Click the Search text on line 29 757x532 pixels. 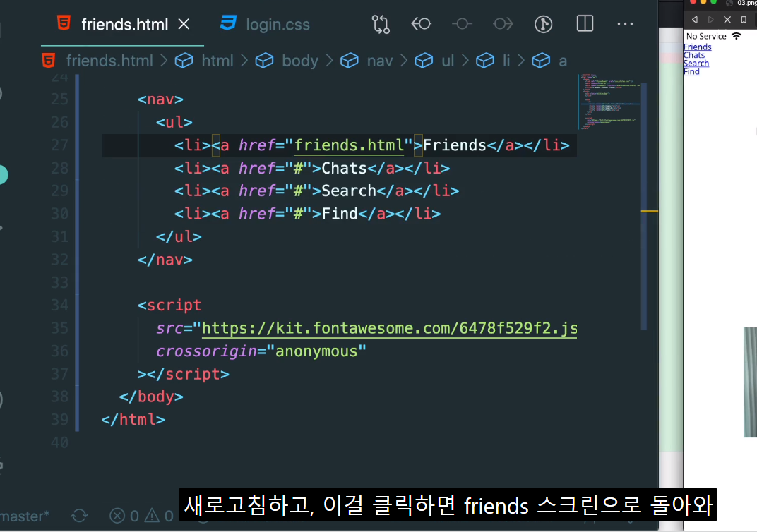(x=349, y=191)
